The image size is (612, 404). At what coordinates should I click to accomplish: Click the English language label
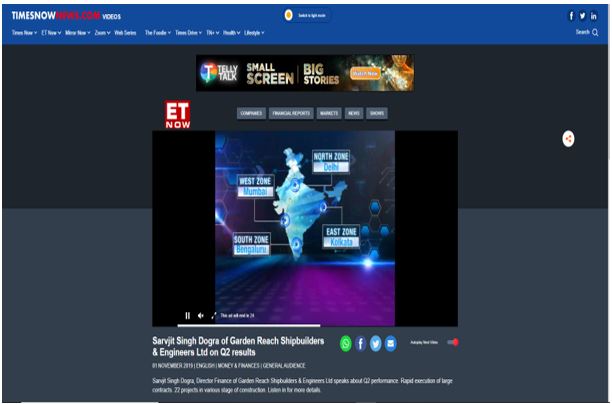(x=205, y=366)
